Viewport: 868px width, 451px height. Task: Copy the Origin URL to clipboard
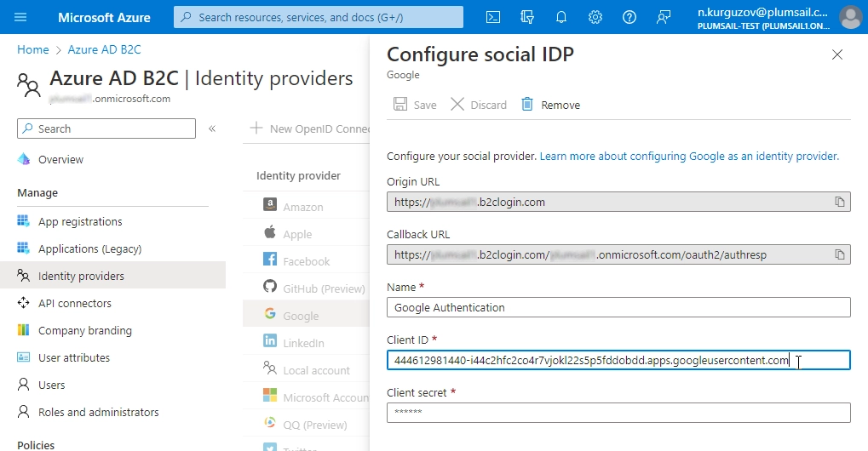pos(840,202)
